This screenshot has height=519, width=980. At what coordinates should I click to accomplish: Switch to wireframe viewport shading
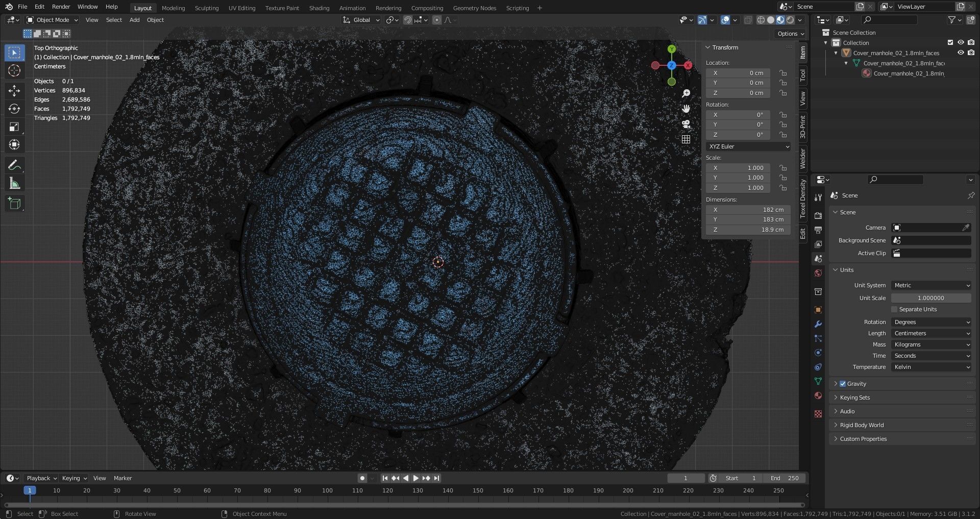[761, 20]
